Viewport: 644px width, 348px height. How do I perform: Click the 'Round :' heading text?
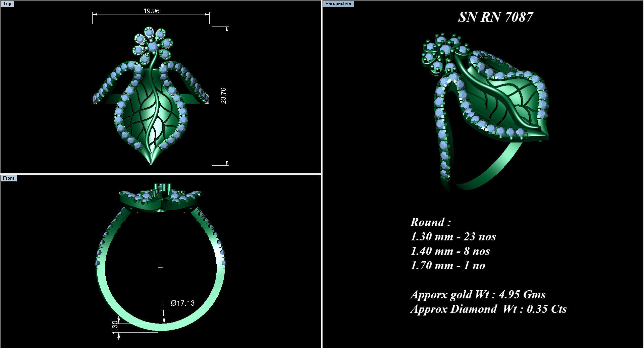[x=431, y=222]
